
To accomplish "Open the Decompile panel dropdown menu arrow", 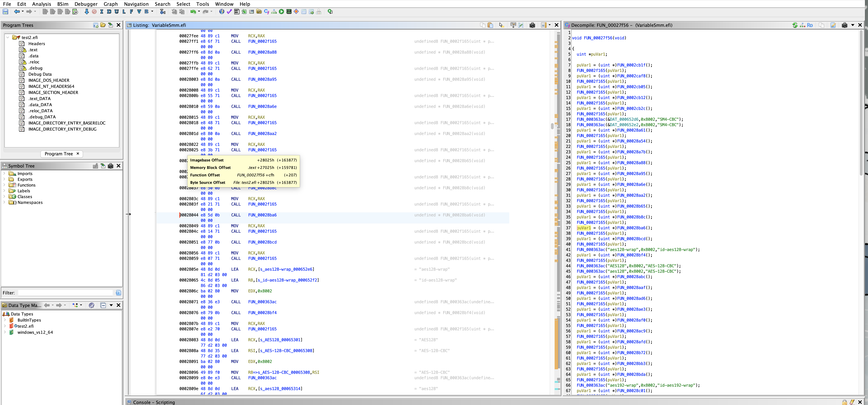I will [x=853, y=25].
